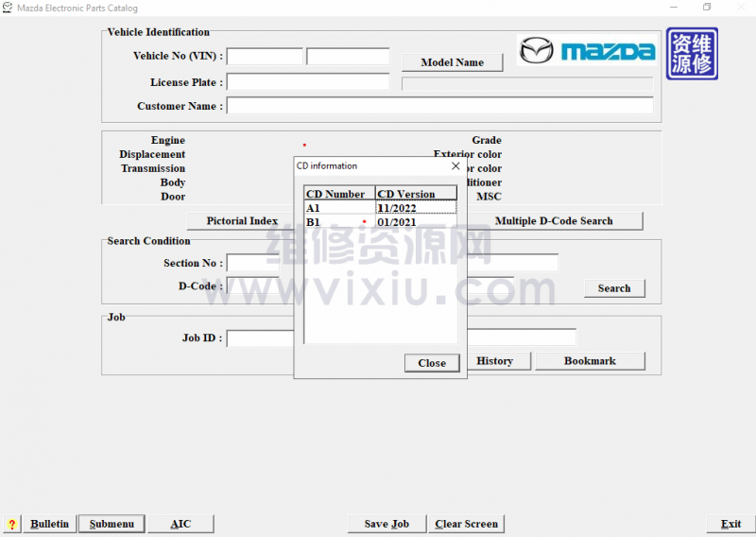Click the 01/2021 version cell

click(x=416, y=222)
